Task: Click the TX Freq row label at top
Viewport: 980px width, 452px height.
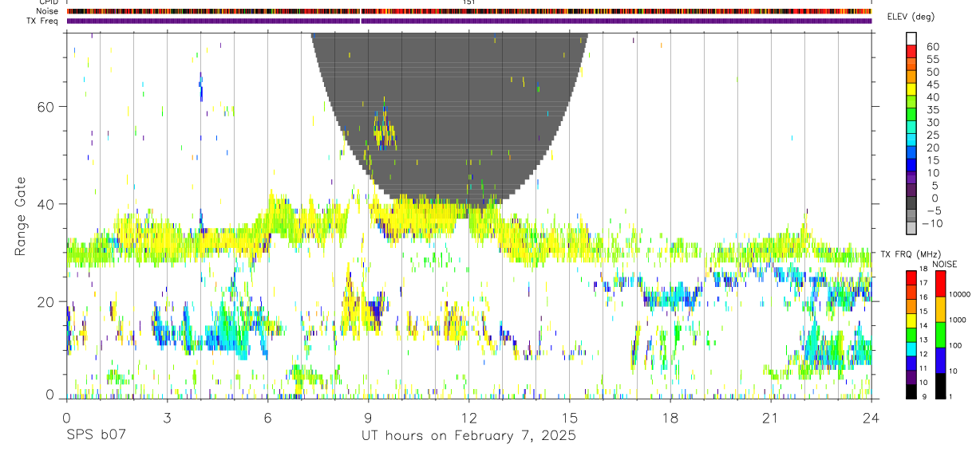Action: [43, 21]
